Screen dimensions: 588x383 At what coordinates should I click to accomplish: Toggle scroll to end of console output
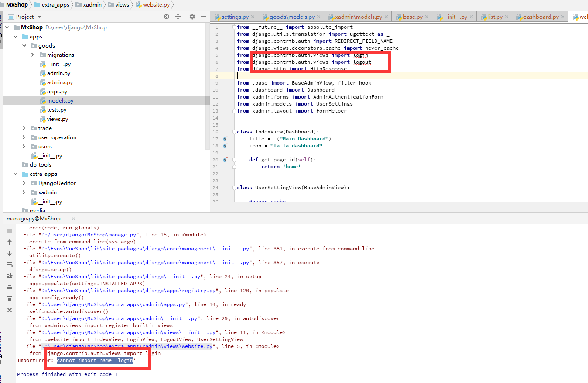(10, 276)
